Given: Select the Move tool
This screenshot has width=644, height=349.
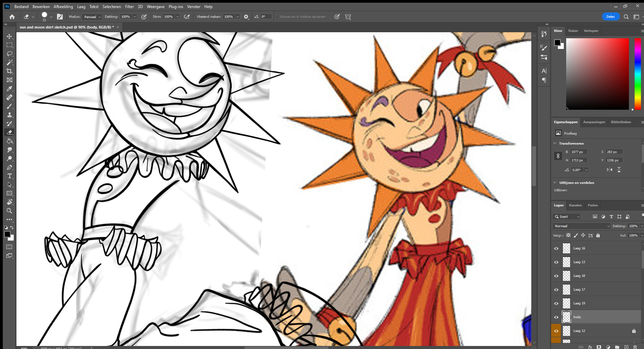Looking at the screenshot, I should coord(9,36).
